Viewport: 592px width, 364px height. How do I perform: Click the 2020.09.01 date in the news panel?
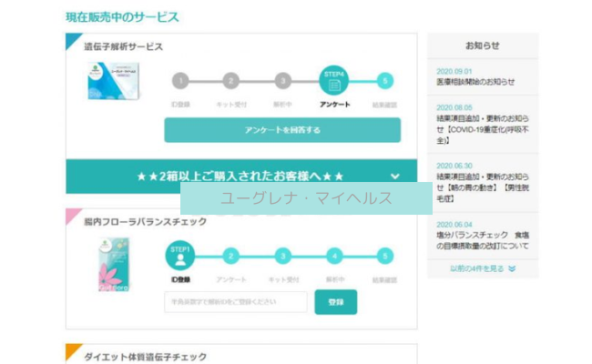click(454, 71)
